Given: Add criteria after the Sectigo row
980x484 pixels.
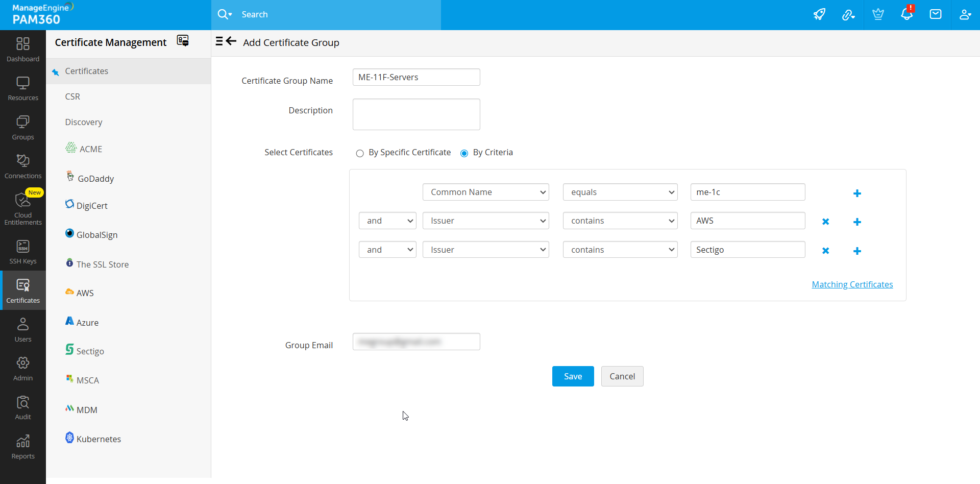Looking at the screenshot, I should tap(857, 251).
